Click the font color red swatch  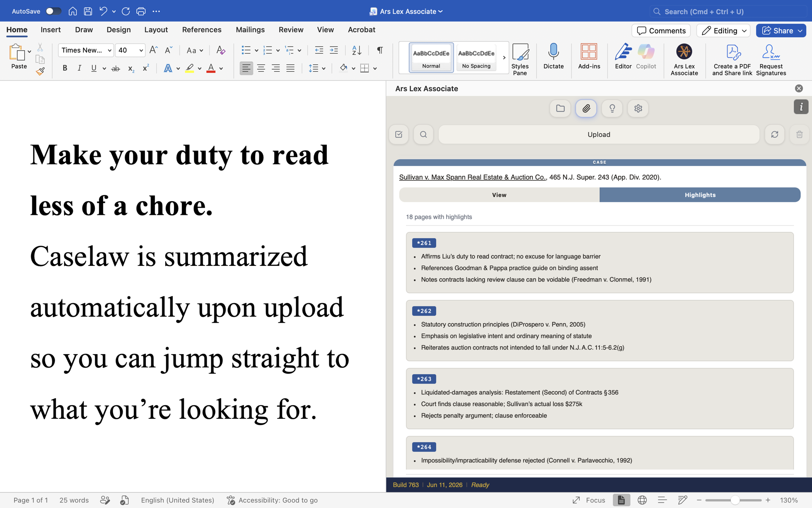click(211, 68)
